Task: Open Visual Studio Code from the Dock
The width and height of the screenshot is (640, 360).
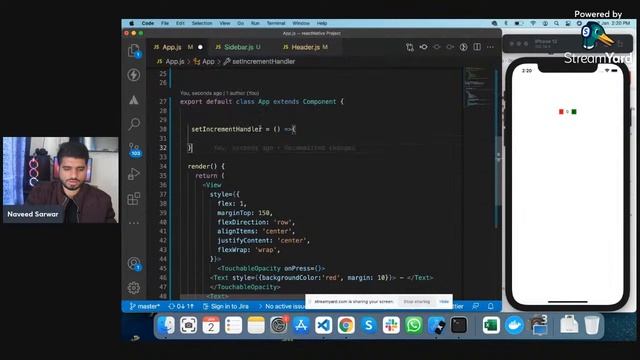Action: click(x=323, y=325)
